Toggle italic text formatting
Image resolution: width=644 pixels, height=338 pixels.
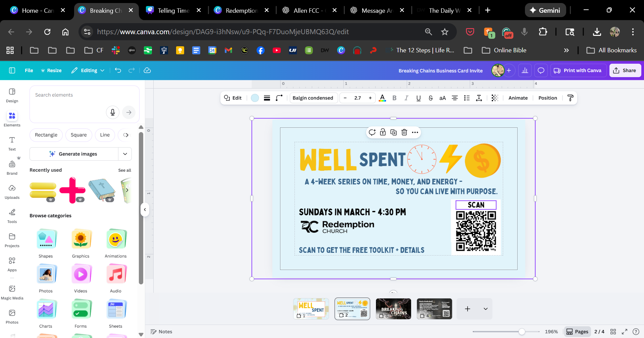(x=406, y=98)
